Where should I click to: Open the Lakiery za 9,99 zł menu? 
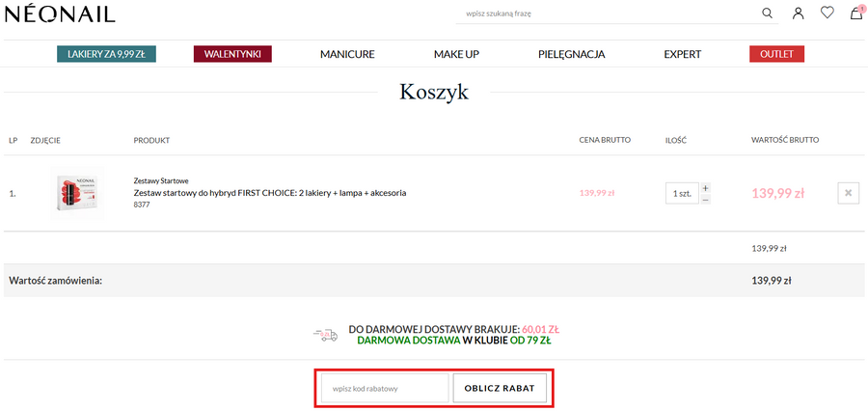point(107,54)
